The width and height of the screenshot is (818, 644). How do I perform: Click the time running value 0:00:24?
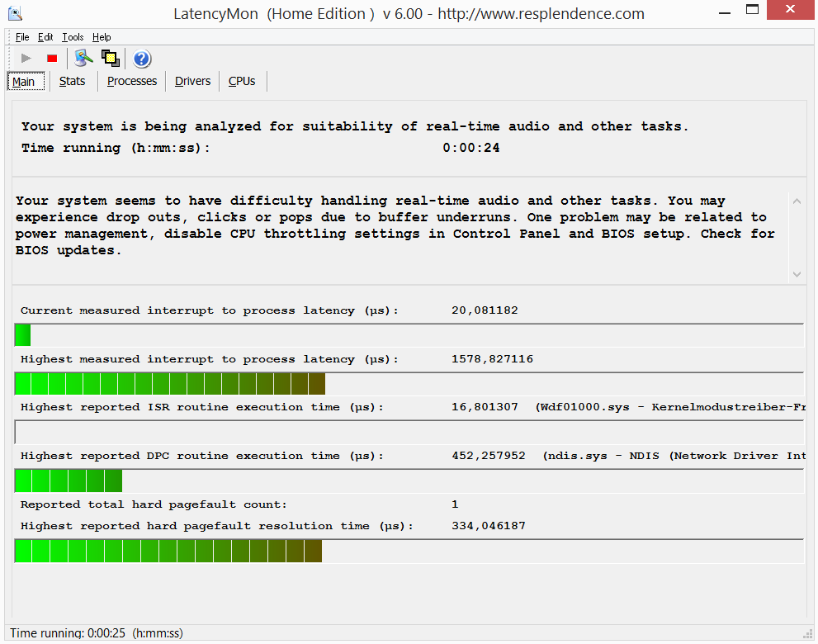(471, 148)
